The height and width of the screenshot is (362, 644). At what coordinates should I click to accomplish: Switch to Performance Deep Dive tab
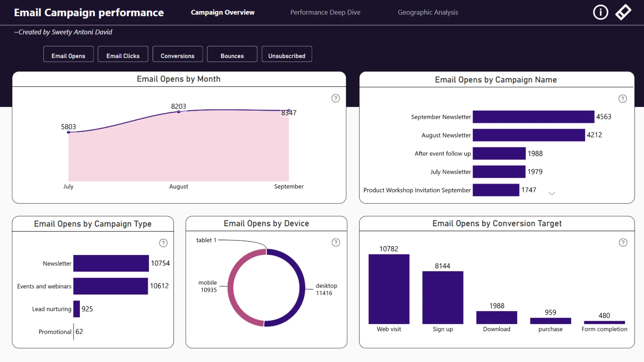tap(325, 12)
